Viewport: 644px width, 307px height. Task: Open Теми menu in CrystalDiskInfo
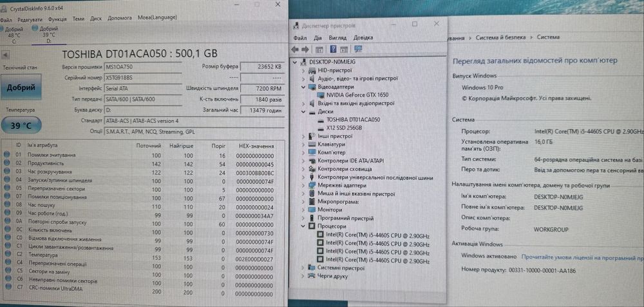(x=79, y=19)
